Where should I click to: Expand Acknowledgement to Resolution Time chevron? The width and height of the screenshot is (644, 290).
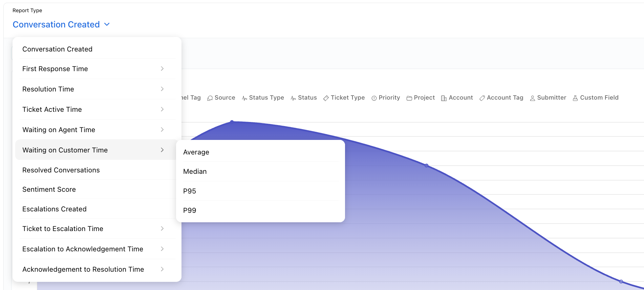tap(162, 269)
